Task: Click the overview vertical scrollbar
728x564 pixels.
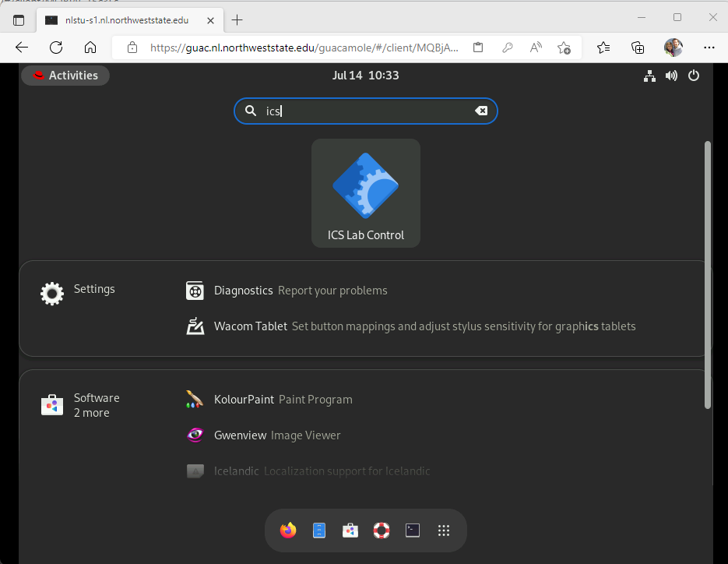Action: click(x=708, y=275)
